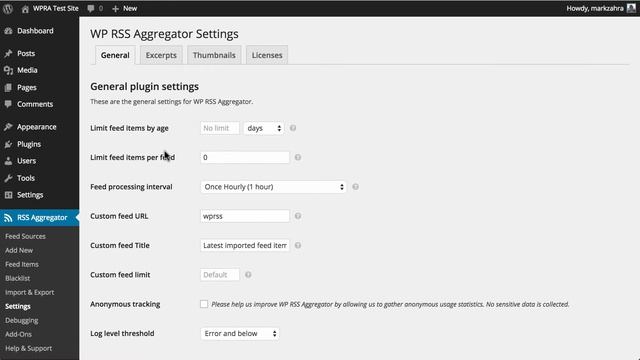The width and height of the screenshot is (640, 360).
Task: Open Help & Support submenu link
Action: [29, 348]
